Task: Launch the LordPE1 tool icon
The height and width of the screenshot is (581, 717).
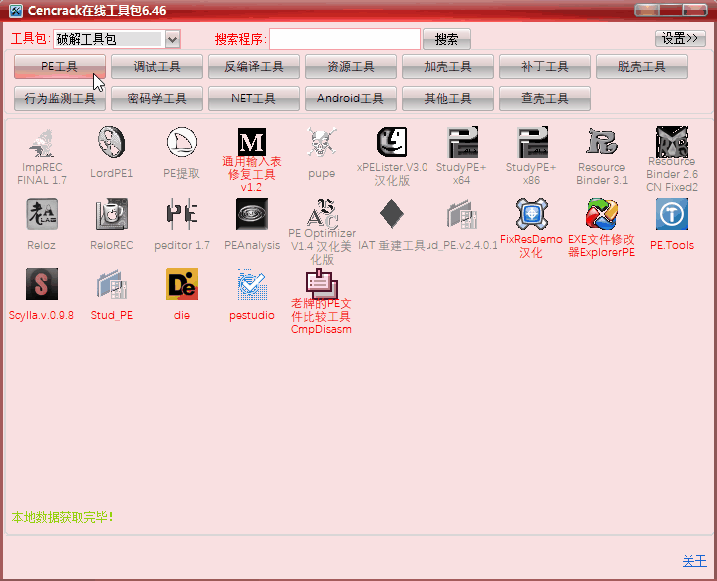Action: point(112,142)
